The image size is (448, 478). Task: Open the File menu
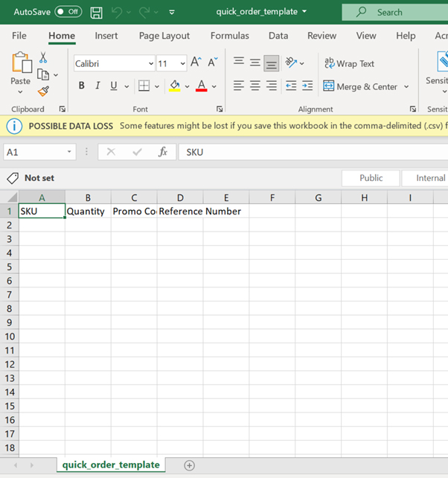[x=19, y=36]
